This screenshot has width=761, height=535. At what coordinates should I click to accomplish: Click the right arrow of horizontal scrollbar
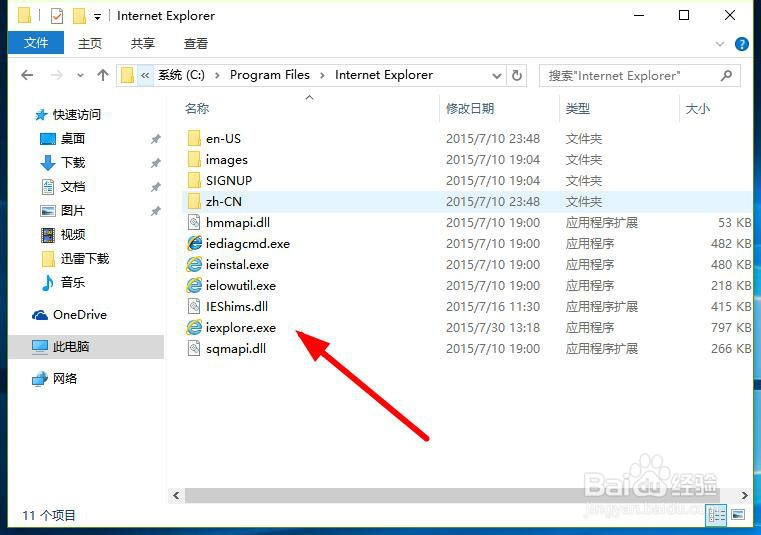744,496
